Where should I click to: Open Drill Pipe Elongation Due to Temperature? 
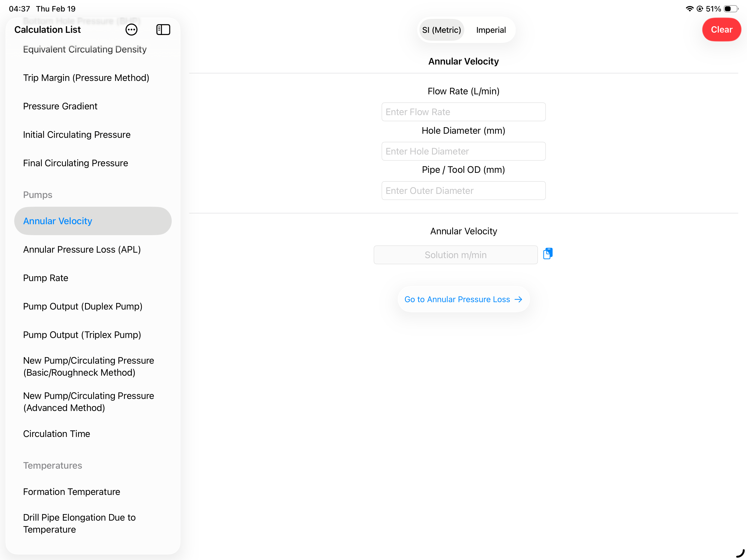(x=79, y=524)
